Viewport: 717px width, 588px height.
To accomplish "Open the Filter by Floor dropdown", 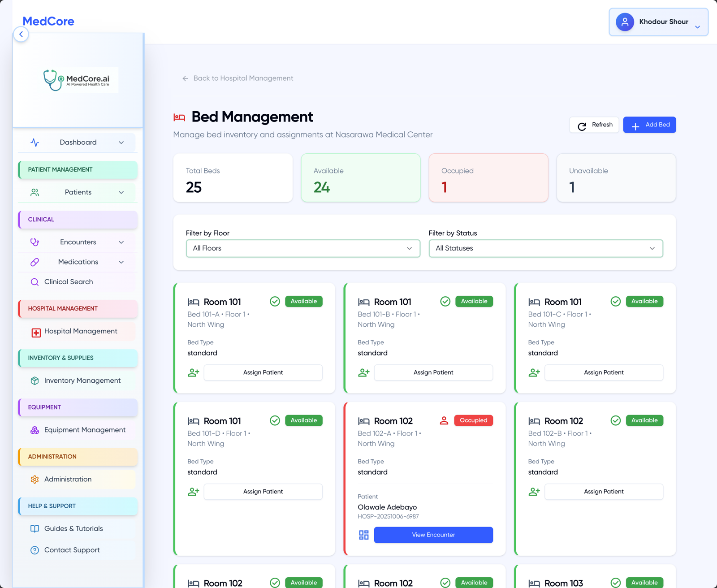I will (303, 248).
